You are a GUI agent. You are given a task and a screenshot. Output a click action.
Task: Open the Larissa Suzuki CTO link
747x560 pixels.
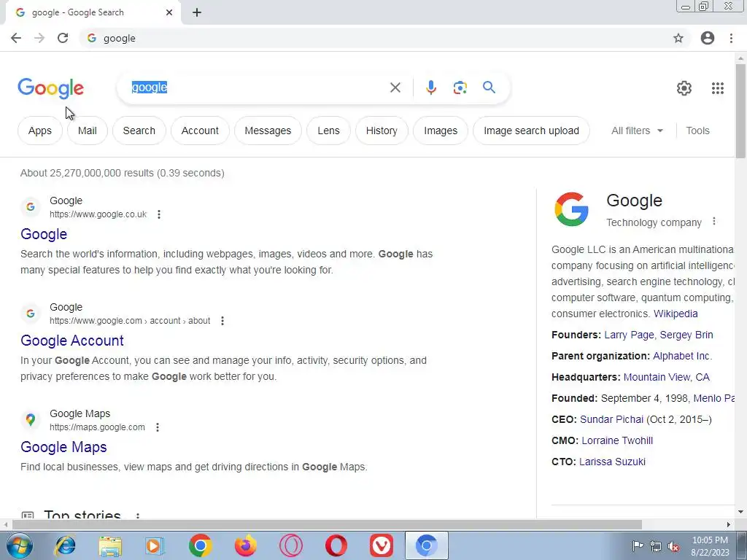click(x=612, y=462)
